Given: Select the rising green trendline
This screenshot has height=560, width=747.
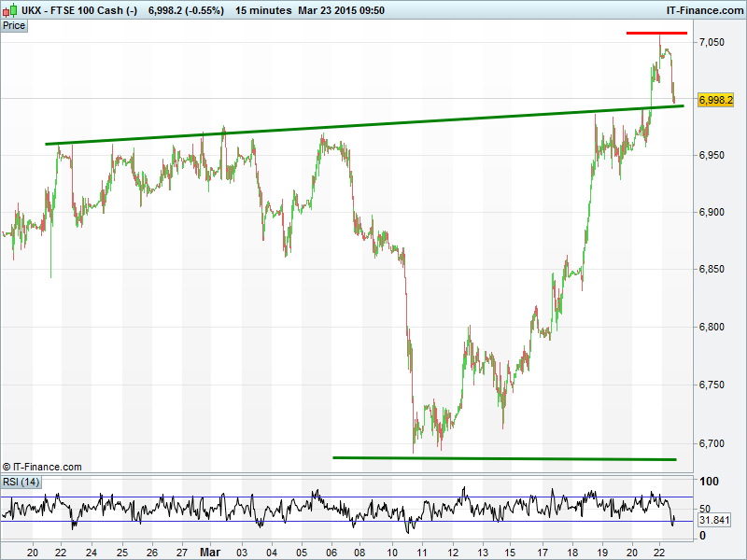Looking at the screenshot, I should [x=364, y=125].
